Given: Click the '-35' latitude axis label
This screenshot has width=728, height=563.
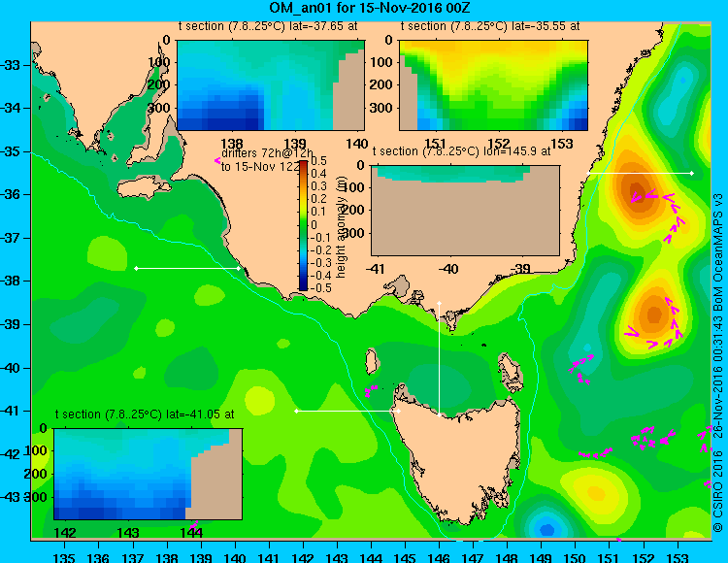Looking at the screenshot, I should tap(11, 151).
